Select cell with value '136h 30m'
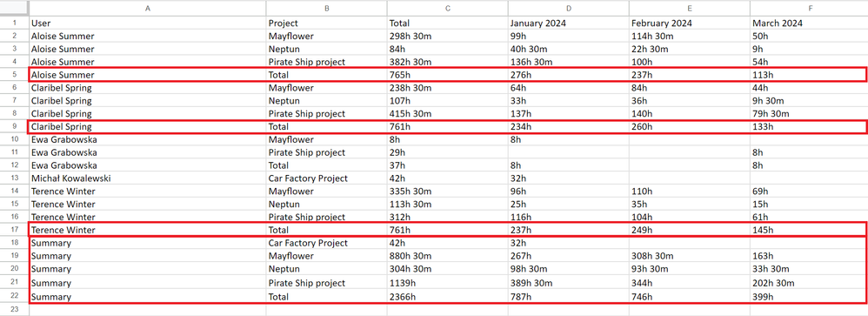868x316 pixels. (569, 62)
